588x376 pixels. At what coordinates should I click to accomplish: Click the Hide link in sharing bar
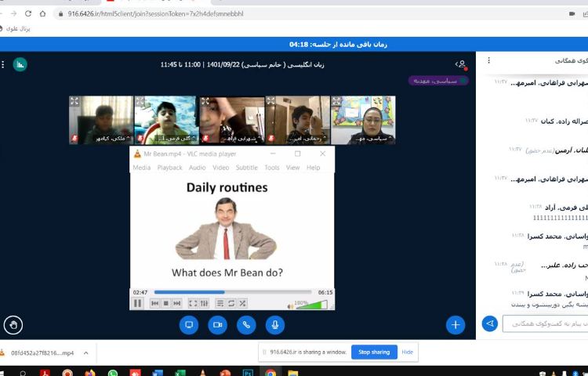coord(408,352)
